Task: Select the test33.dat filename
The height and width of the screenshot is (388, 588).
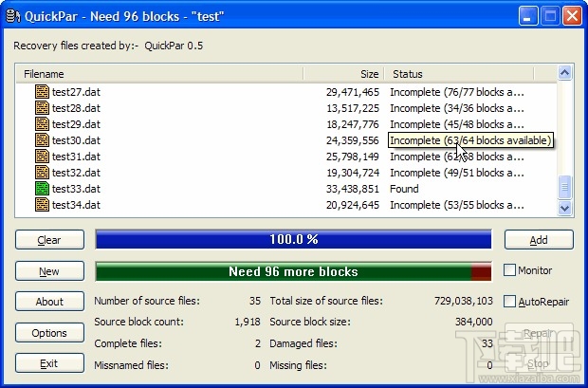Action: tap(76, 189)
